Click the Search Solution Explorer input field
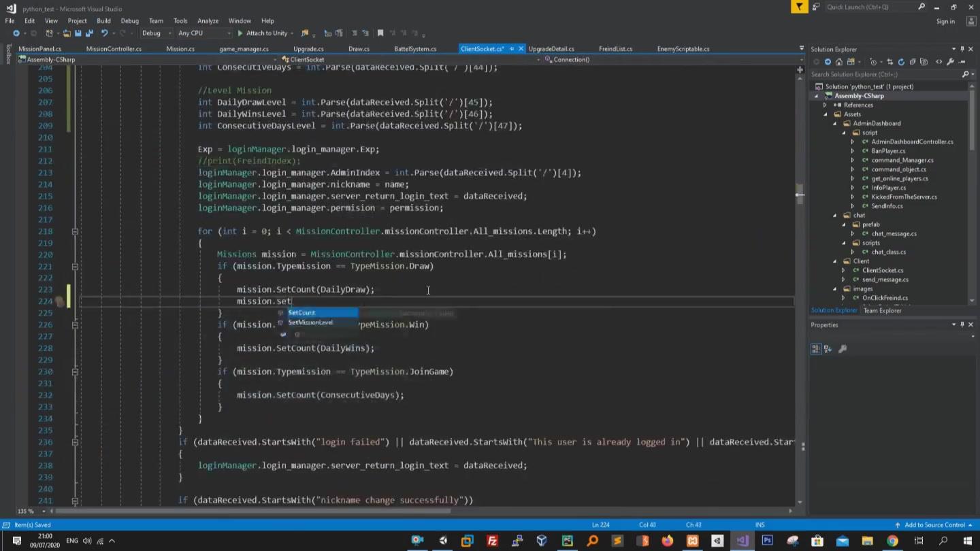 tap(885, 74)
